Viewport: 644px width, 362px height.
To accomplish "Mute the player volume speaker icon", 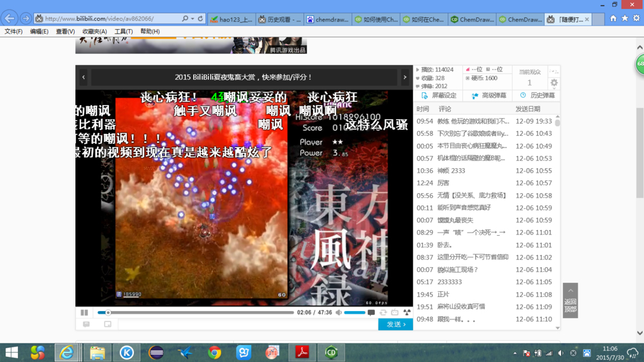I will (339, 312).
